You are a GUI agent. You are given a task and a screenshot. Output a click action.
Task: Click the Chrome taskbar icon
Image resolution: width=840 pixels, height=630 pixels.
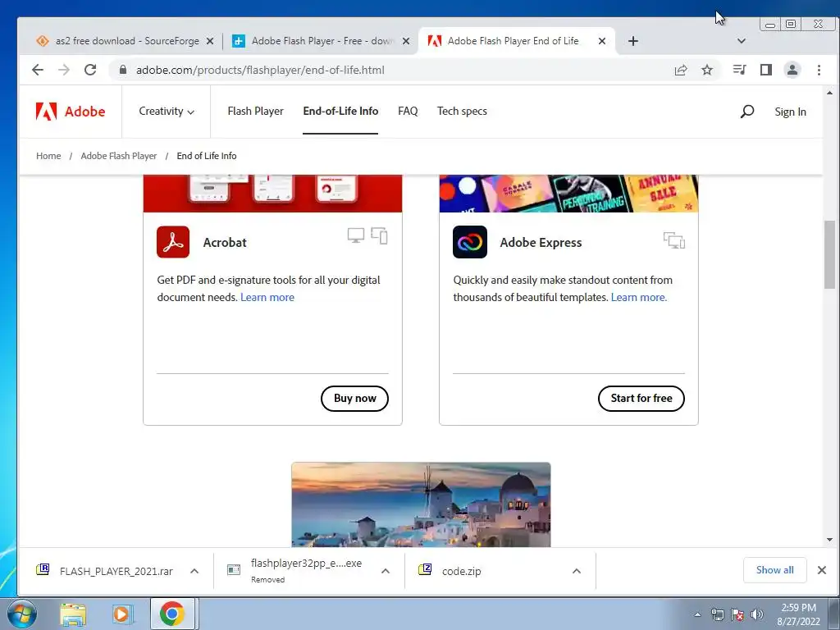pyautogui.click(x=172, y=614)
